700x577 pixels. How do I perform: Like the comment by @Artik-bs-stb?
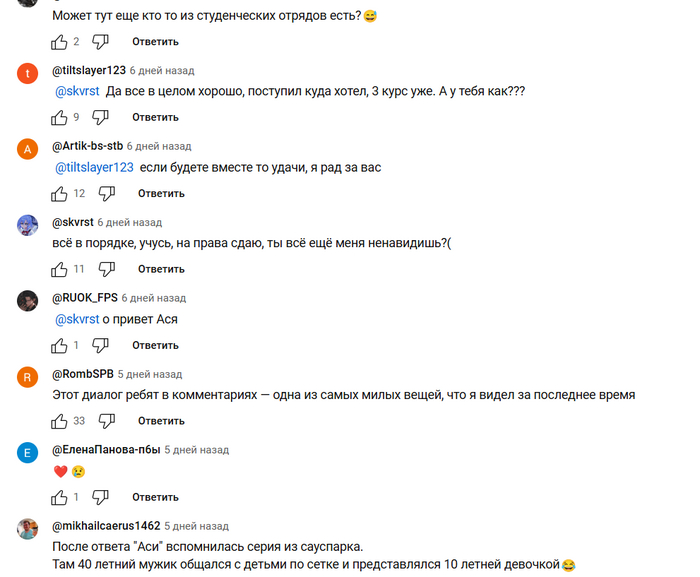point(59,193)
